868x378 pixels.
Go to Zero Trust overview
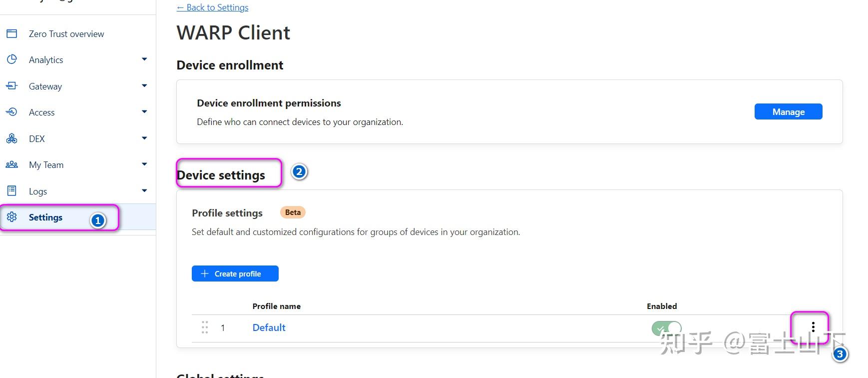pyautogui.click(x=66, y=34)
